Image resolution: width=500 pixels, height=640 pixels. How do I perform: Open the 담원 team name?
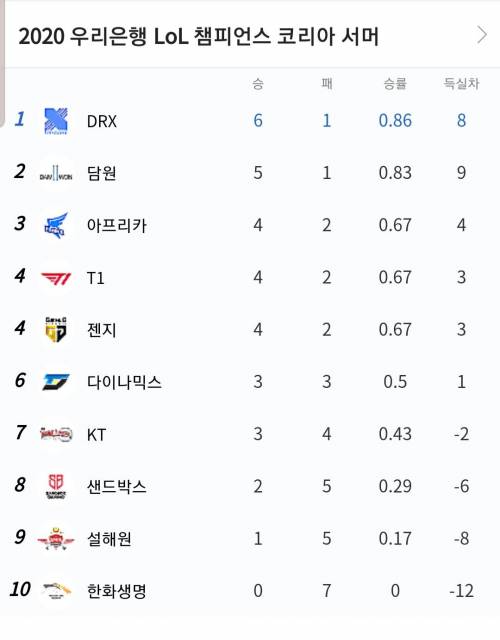pos(102,173)
